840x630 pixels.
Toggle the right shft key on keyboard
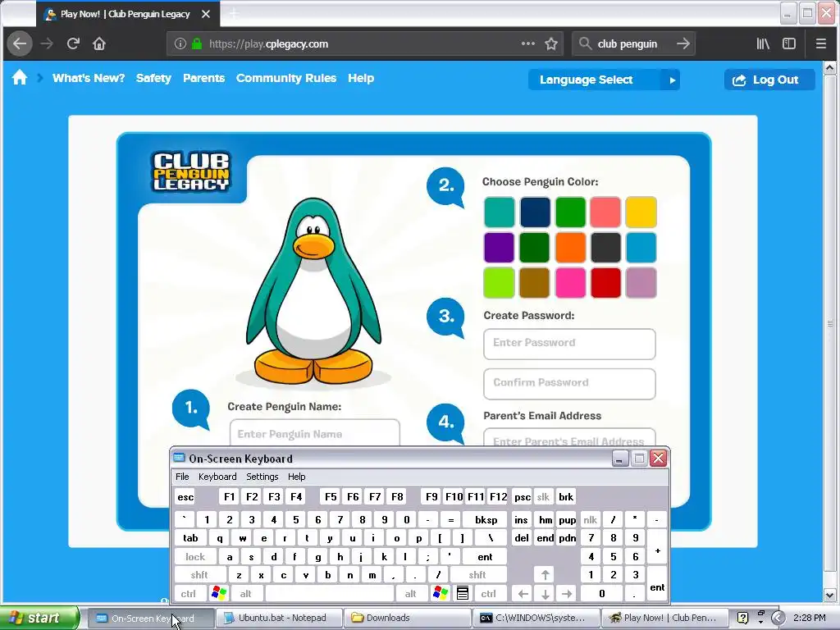tap(477, 575)
